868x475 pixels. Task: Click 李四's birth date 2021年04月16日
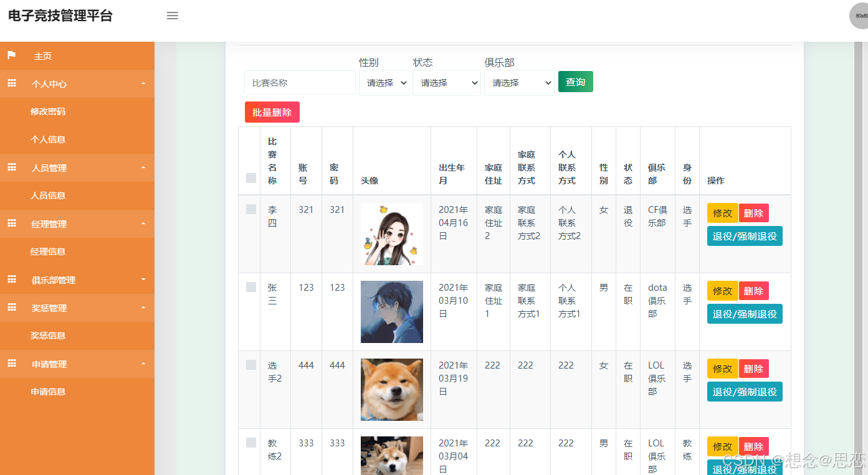click(x=453, y=223)
